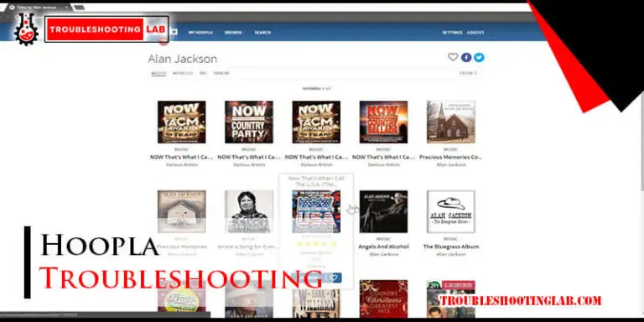The height and width of the screenshot is (322, 644).
Task: Click the Angels And Alcohol title
Action: tap(383, 247)
